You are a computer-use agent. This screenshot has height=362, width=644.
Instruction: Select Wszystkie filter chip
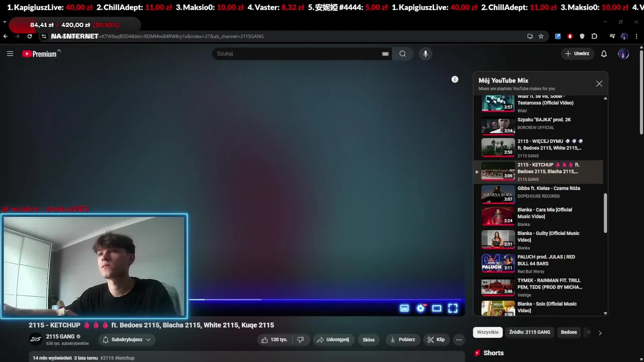[488, 332]
